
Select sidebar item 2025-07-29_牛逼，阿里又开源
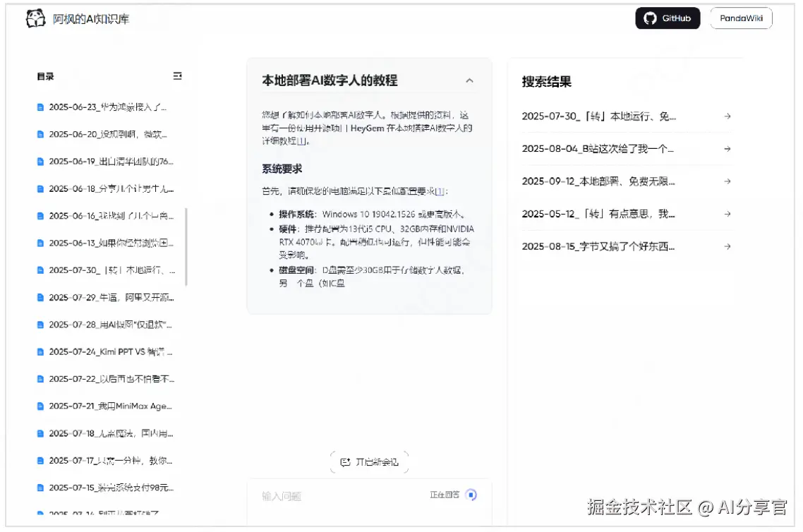pos(111,298)
